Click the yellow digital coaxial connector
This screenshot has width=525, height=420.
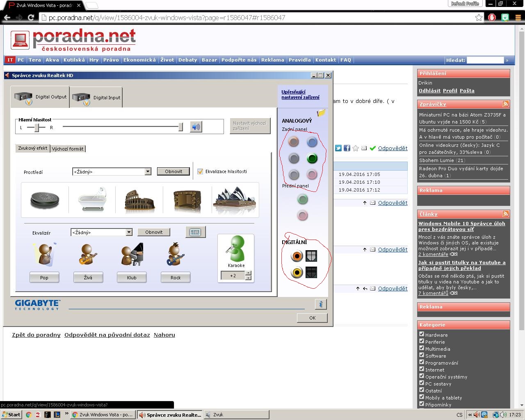click(x=297, y=272)
